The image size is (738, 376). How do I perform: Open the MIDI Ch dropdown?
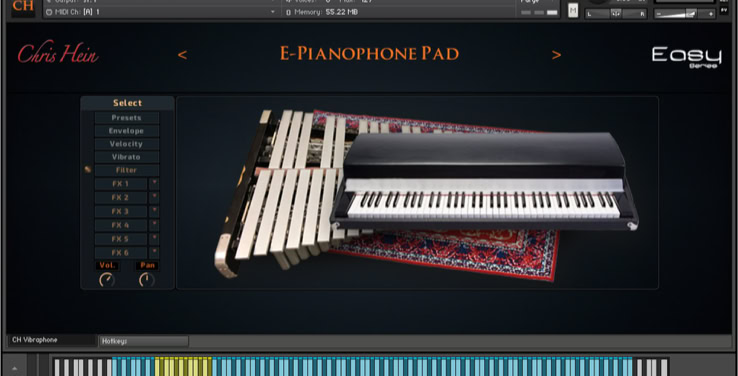(x=160, y=12)
